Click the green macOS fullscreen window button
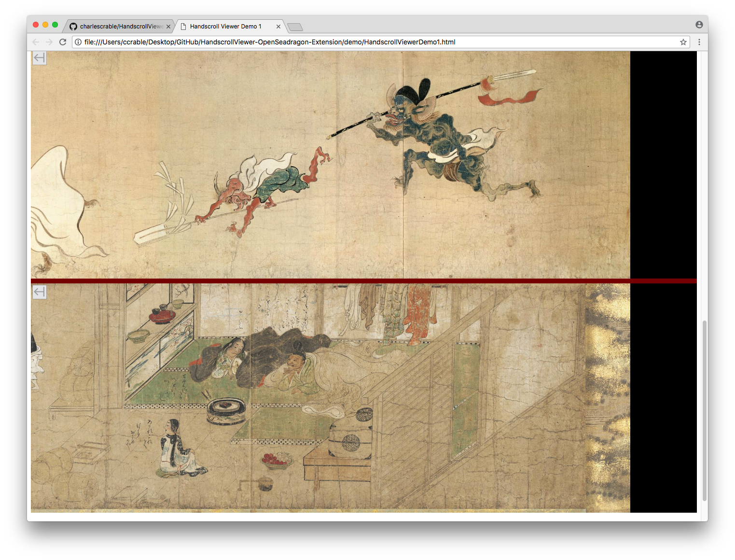 click(55, 25)
